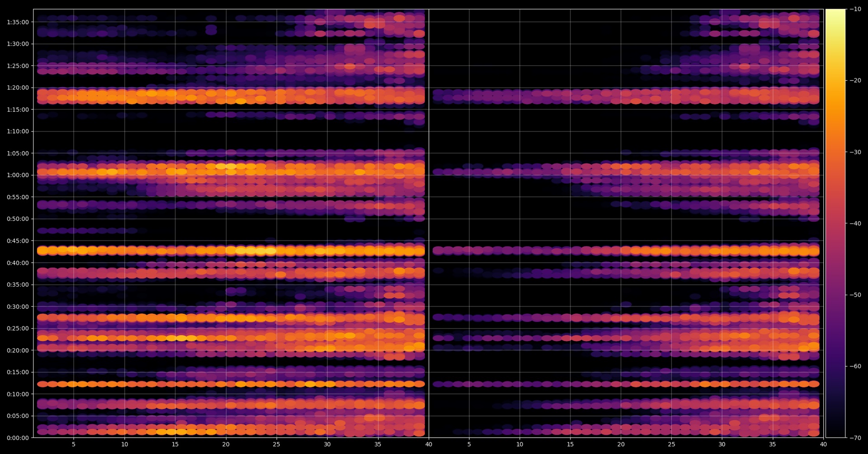Select the −40 colorbar tick label
The height and width of the screenshot is (454, 868).
tap(855, 223)
